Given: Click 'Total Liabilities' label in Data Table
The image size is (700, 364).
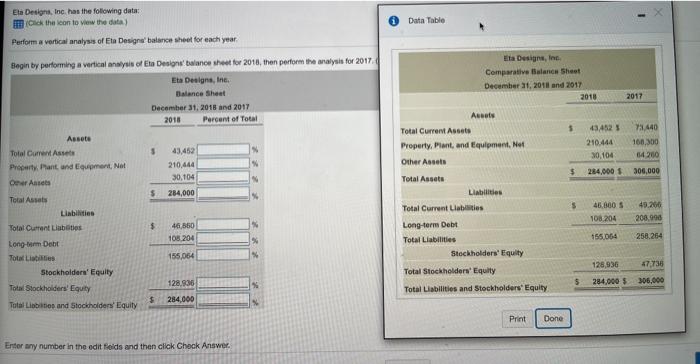Looking at the screenshot, I should point(429,240).
